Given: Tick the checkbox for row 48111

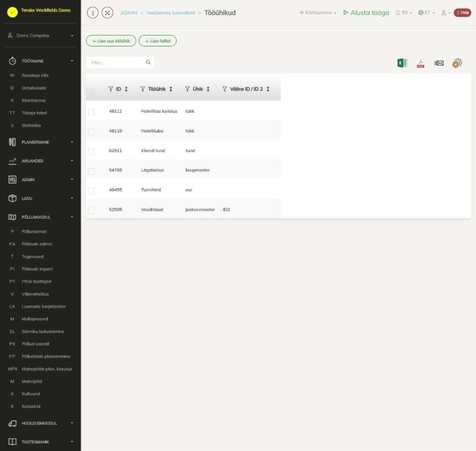Looking at the screenshot, I should pos(91,112).
